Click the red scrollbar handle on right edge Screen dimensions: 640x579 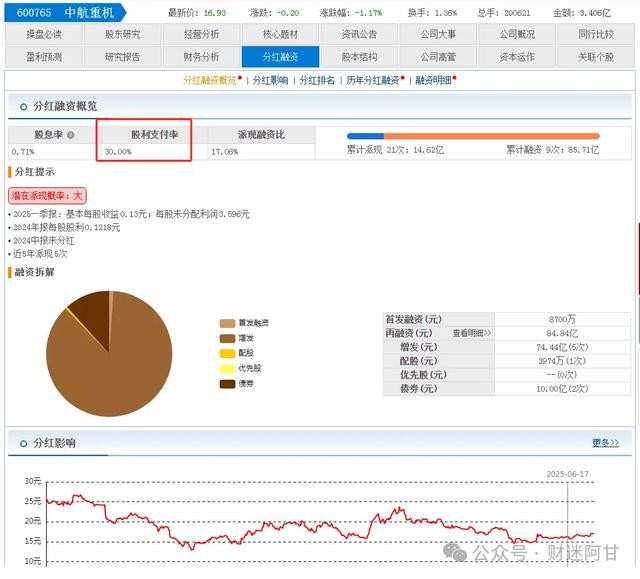pos(638,258)
